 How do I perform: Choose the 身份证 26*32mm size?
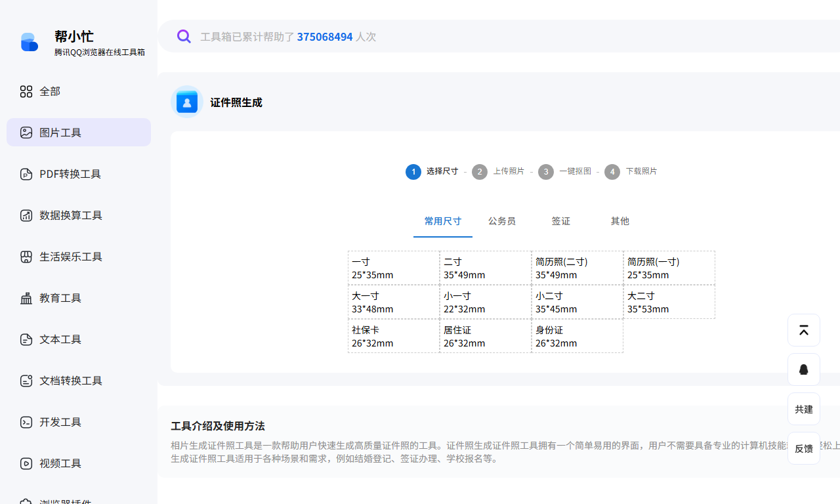(577, 336)
